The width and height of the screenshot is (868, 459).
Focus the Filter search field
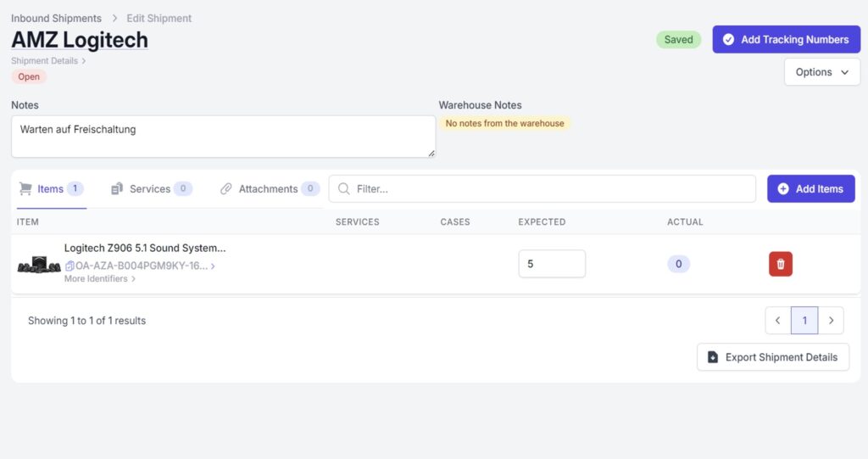pyautogui.click(x=542, y=189)
